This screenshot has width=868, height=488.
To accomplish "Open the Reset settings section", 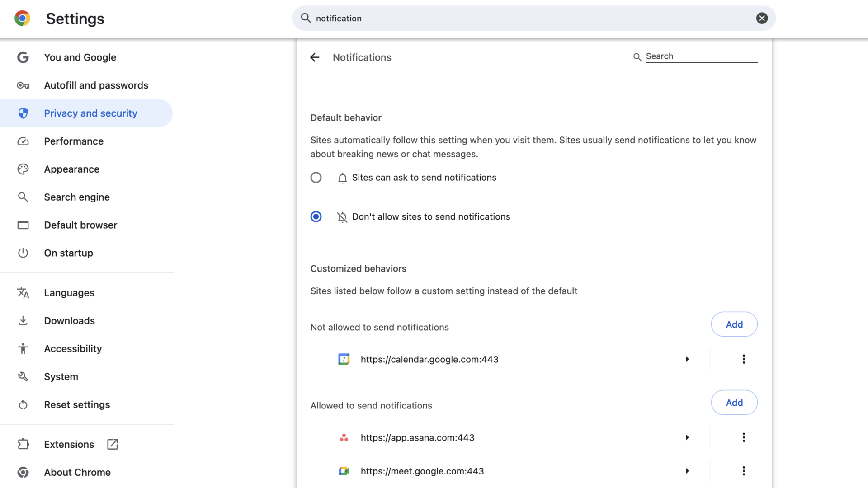I will 77,404.
